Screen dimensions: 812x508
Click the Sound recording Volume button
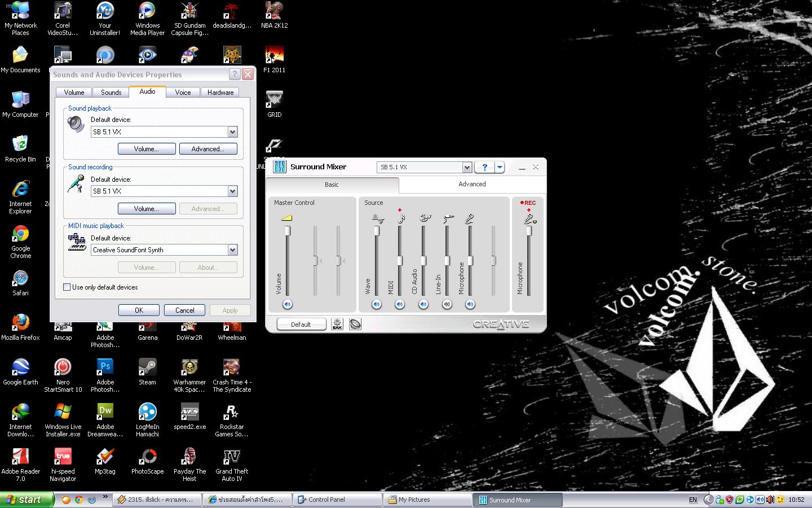[147, 209]
